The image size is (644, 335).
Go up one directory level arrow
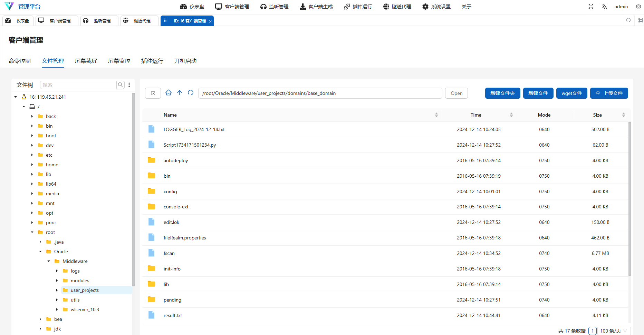[180, 93]
